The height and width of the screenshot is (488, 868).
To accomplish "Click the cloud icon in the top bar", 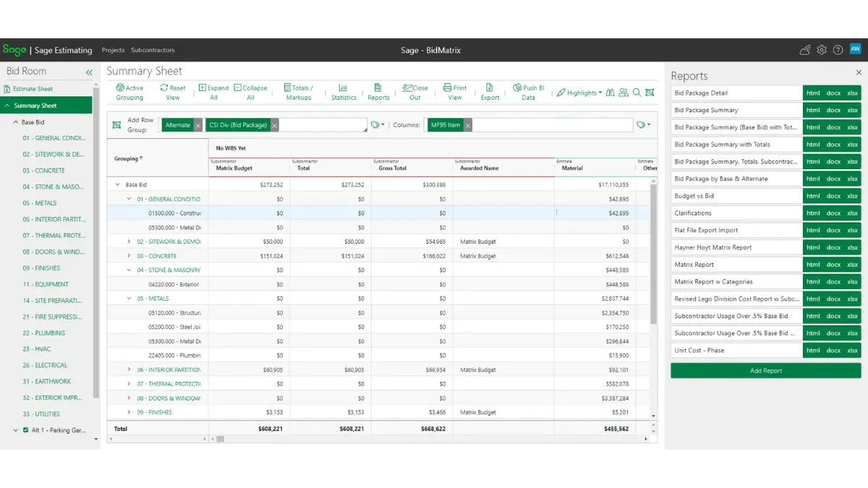I will click(x=805, y=50).
